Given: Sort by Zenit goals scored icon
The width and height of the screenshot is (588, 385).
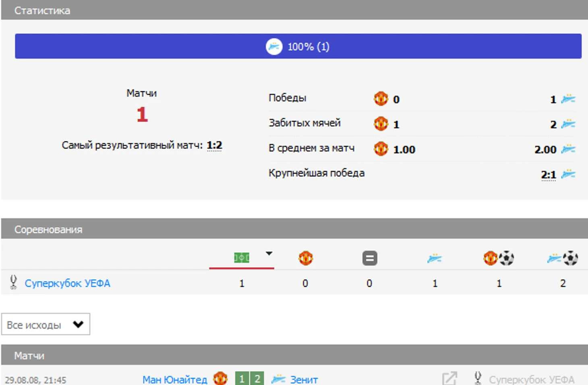Looking at the screenshot, I should (x=563, y=258).
